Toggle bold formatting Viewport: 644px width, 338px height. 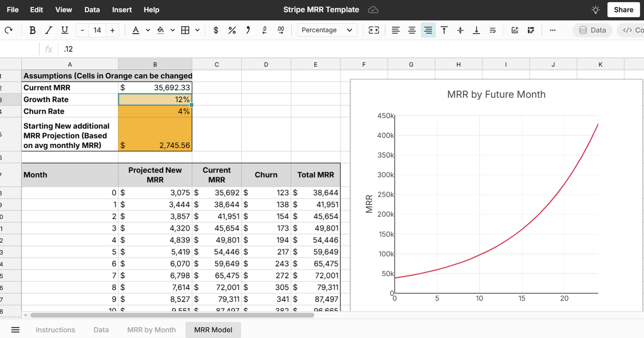[x=32, y=30]
